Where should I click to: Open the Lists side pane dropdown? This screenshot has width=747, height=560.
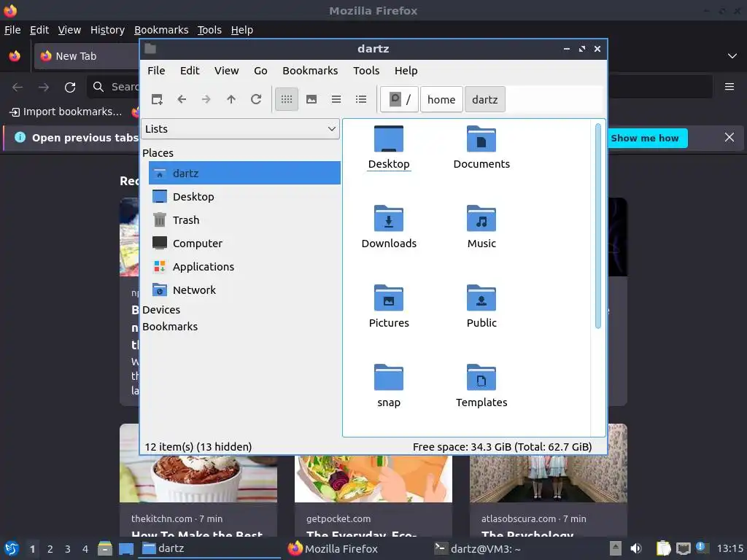(x=240, y=129)
